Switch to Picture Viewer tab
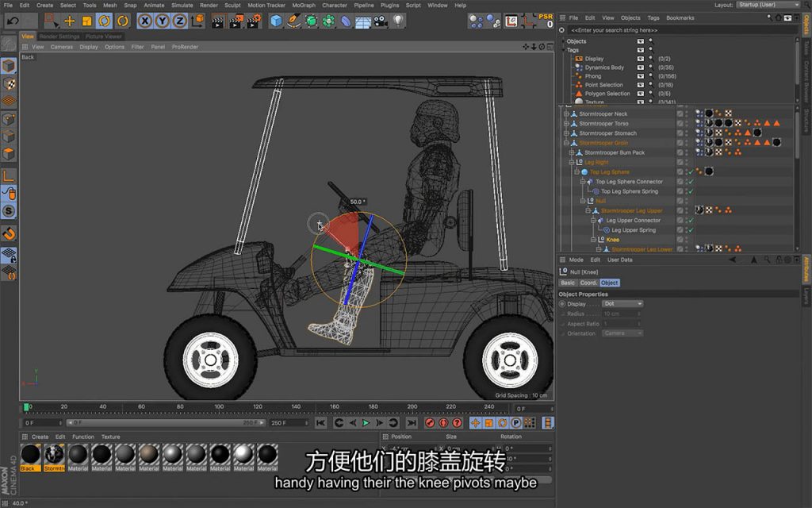 click(104, 37)
